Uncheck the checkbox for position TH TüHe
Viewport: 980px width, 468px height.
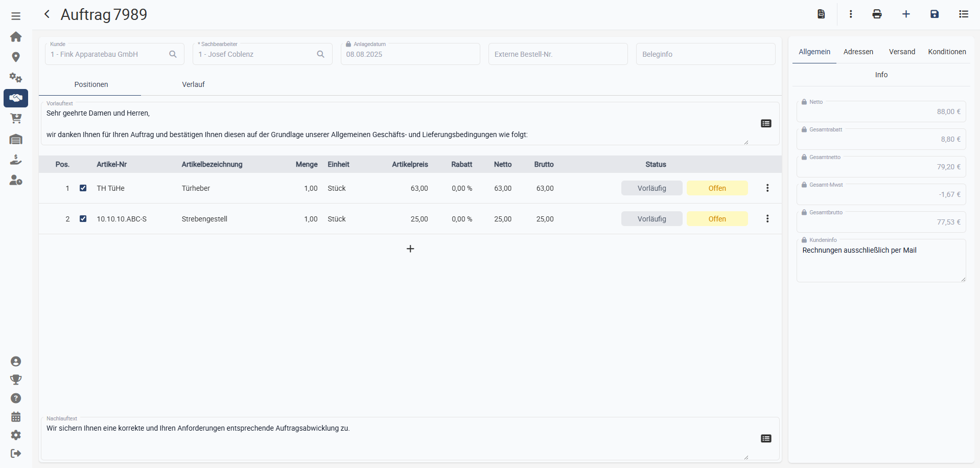coord(83,188)
